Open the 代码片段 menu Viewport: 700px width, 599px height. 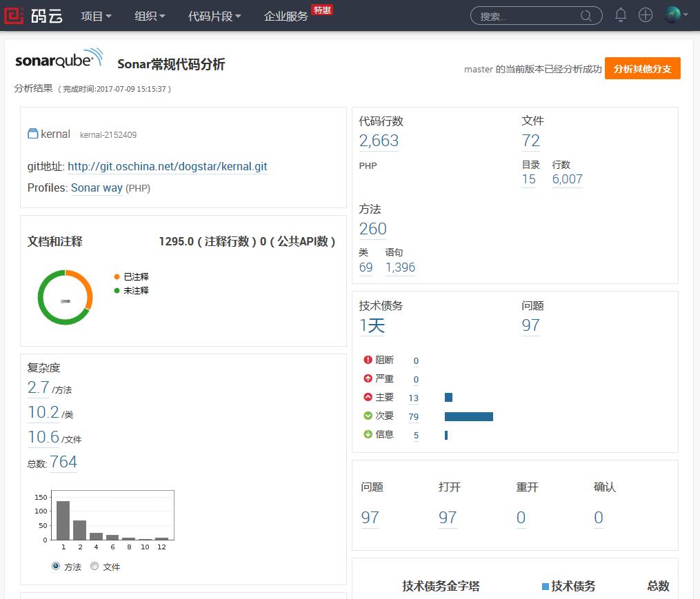tap(214, 16)
